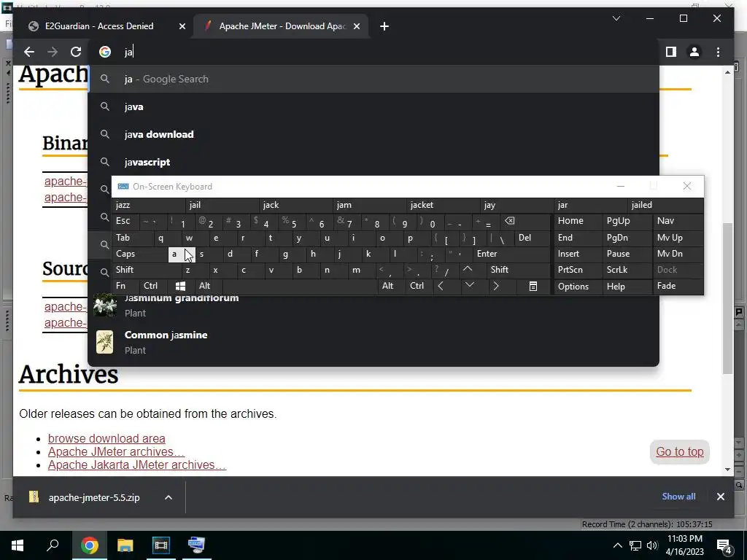Open the taskbar volume speaker icon
The width and height of the screenshot is (747, 560).
(x=653, y=545)
